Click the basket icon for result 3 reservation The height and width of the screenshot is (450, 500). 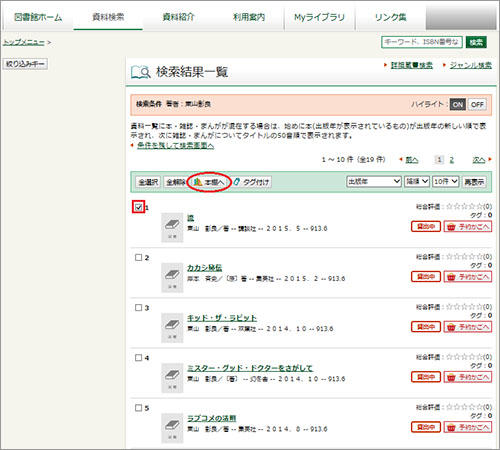click(451, 327)
